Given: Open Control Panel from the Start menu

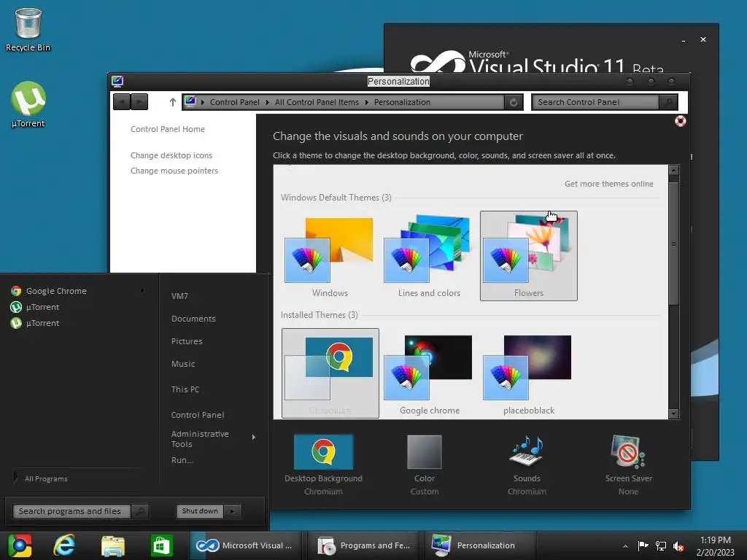Looking at the screenshot, I should 198,415.
